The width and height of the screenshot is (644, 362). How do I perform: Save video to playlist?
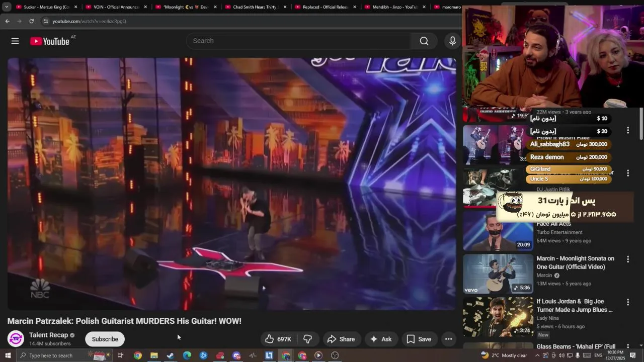click(419, 339)
